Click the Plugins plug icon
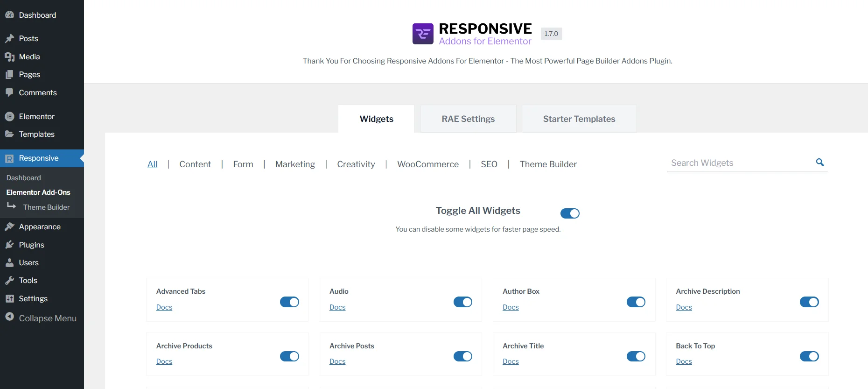The image size is (868, 389). (x=9, y=245)
